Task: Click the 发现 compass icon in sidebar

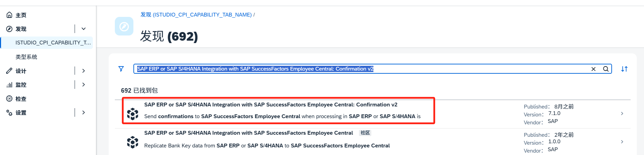Action: click(9, 29)
